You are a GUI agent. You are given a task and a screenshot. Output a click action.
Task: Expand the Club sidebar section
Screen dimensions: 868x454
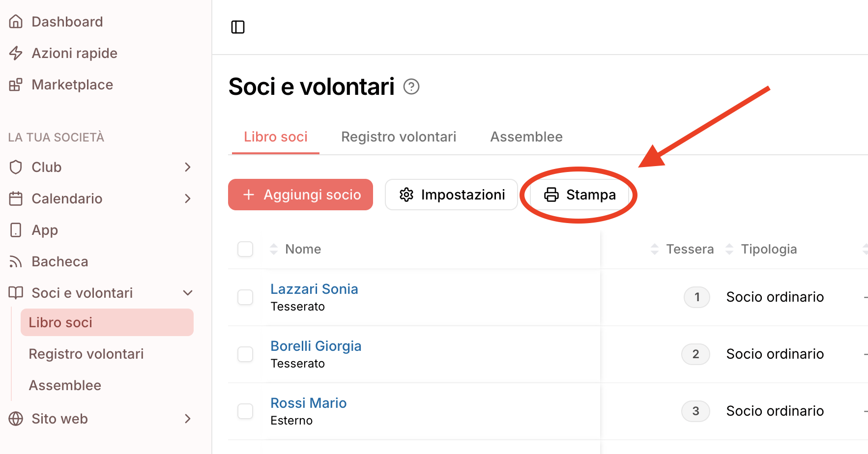[187, 167]
